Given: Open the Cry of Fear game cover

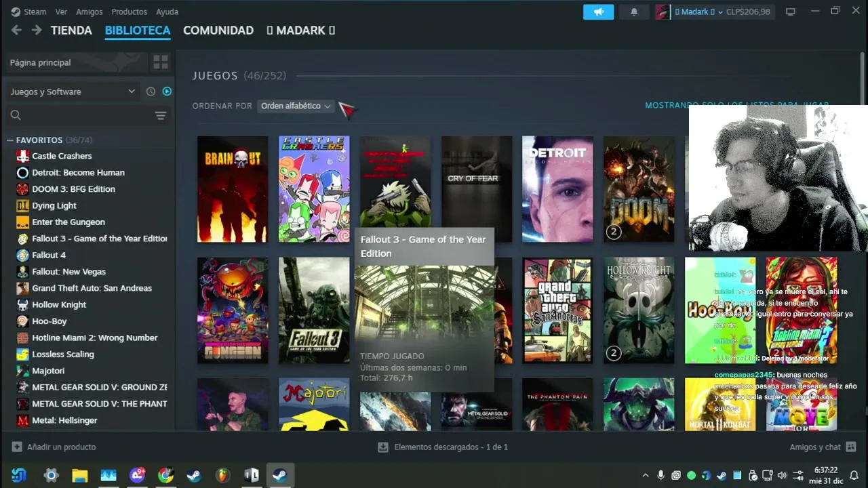Looking at the screenshot, I should (x=477, y=182).
